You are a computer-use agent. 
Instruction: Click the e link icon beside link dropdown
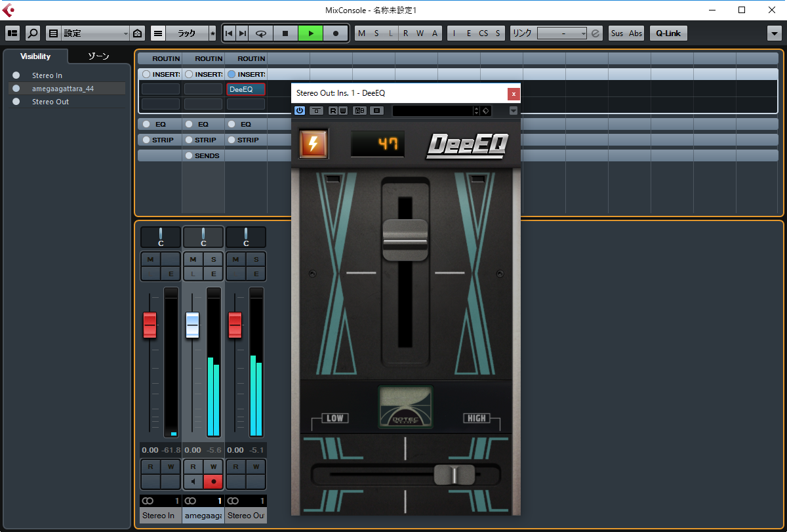click(x=595, y=33)
